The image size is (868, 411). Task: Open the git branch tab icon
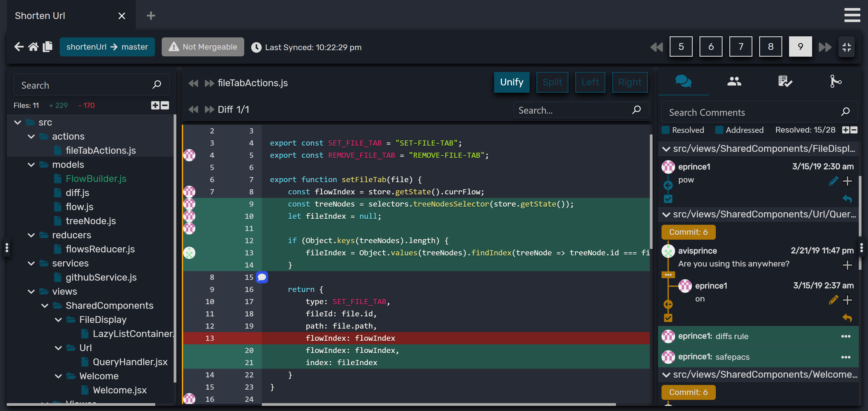pyautogui.click(x=835, y=81)
